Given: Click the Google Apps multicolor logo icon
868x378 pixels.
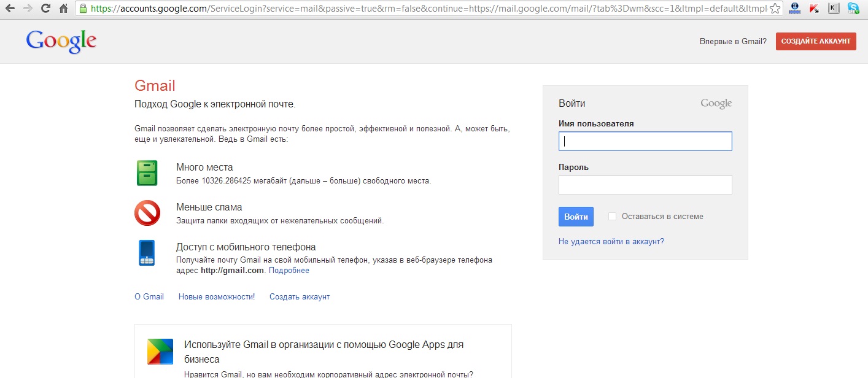Looking at the screenshot, I should 160,352.
